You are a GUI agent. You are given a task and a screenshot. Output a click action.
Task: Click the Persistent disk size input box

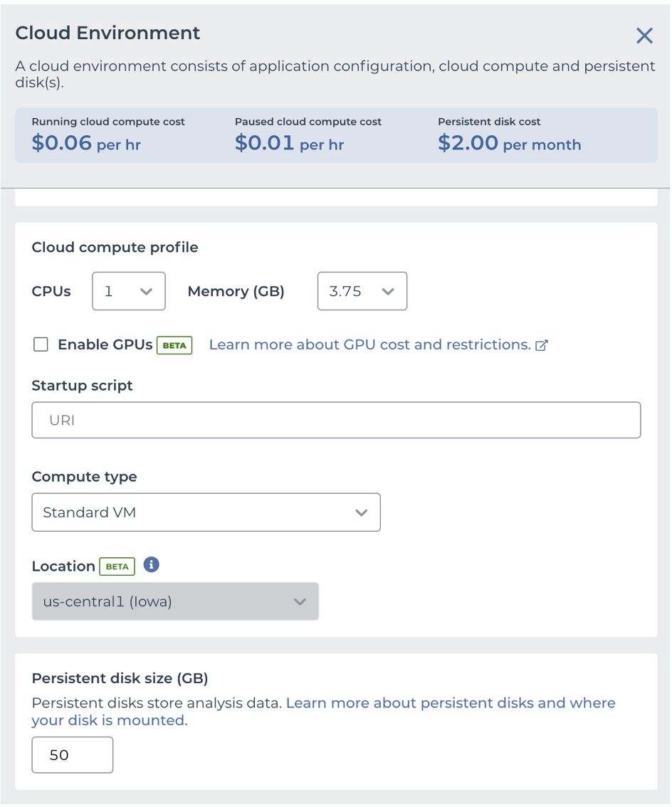coord(72,755)
